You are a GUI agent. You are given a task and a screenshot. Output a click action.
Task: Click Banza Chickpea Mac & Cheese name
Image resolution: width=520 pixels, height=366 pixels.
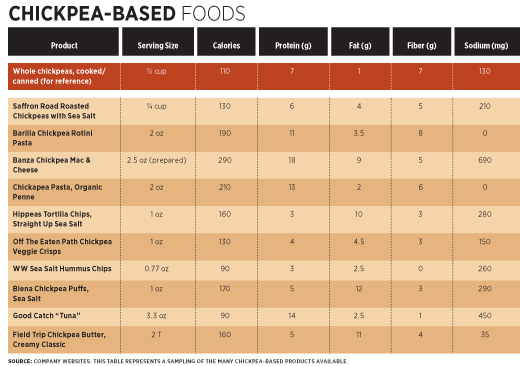click(52, 165)
